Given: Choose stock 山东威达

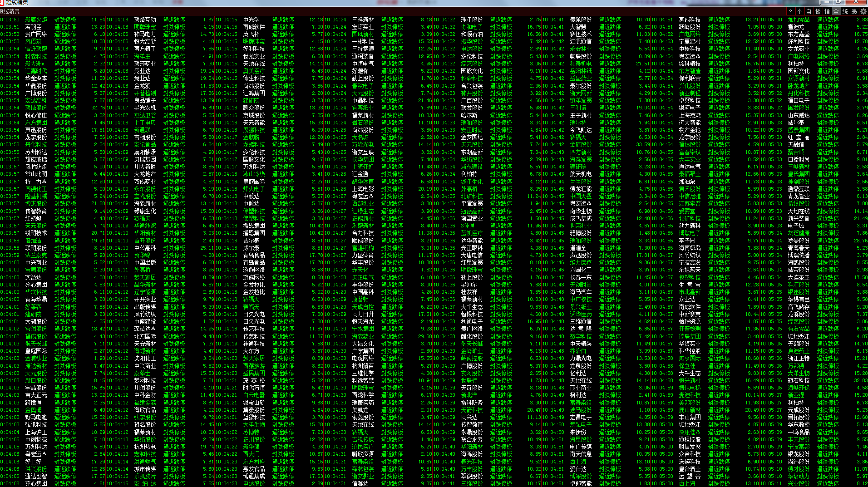Looking at the screenshot, I should [x=799, y=115].
